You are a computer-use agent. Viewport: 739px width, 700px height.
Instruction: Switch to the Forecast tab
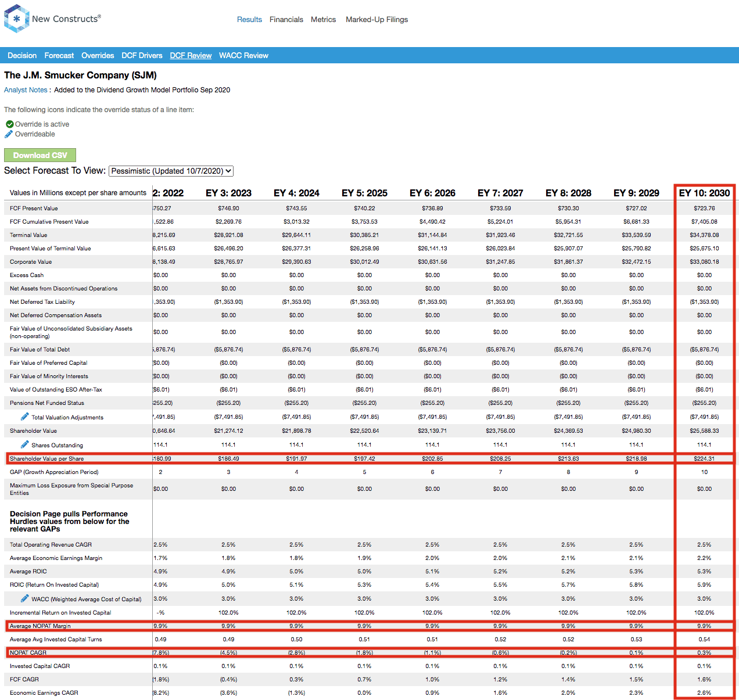coord(59,56)
